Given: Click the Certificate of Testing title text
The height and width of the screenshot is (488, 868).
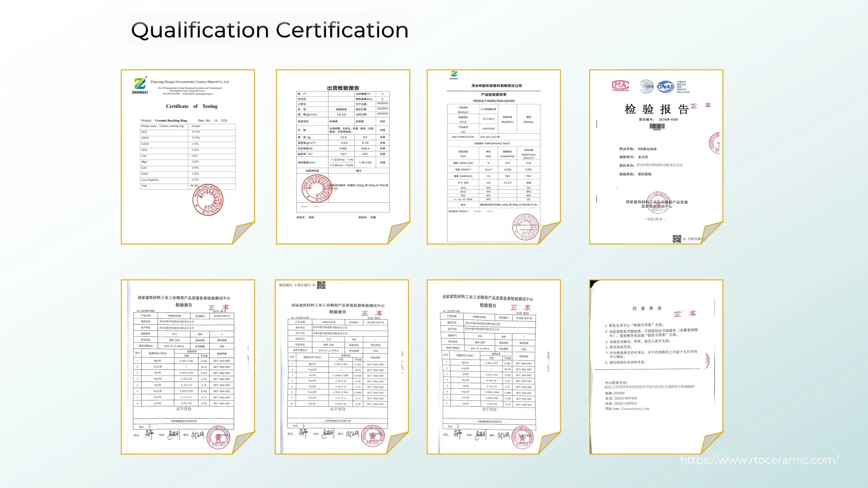Looking at the screenshot, I should (x=192, y=106).
